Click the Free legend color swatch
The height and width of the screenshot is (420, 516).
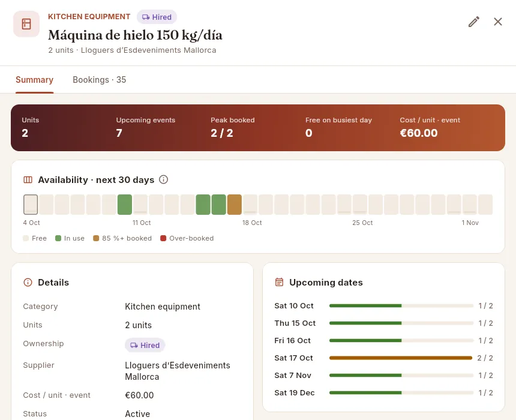click(x=26, y=238)
